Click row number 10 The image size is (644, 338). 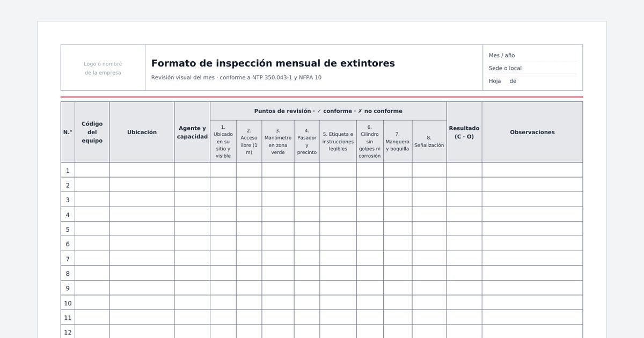[68, 303]
